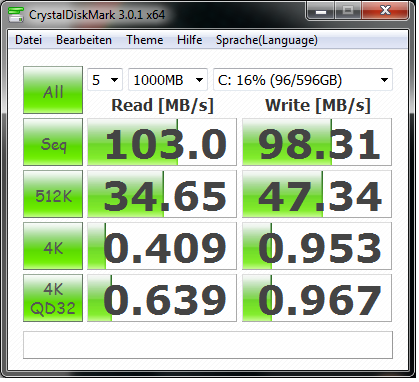Expand the drive selector C: 16%
The image size is (419, 382).
[x=303, y=80]
